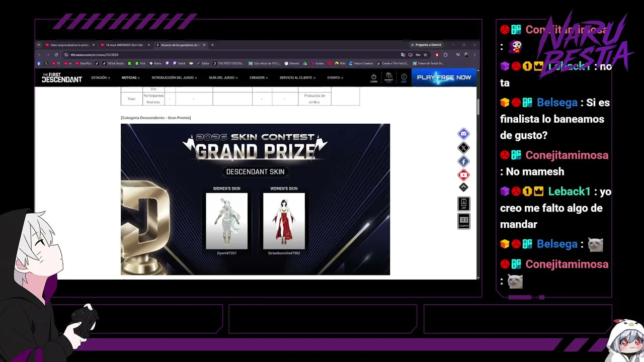Open the translate page icon in address bar

pos(403,55)
